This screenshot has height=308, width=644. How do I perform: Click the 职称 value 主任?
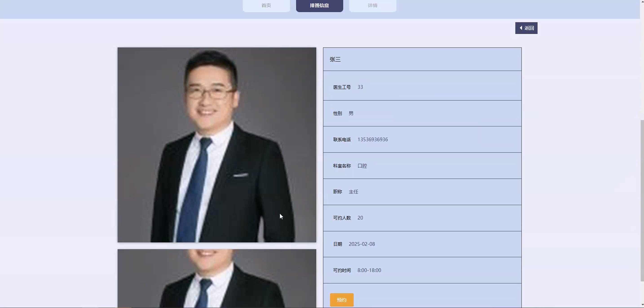pyautogui.click(x=353, y=192)
